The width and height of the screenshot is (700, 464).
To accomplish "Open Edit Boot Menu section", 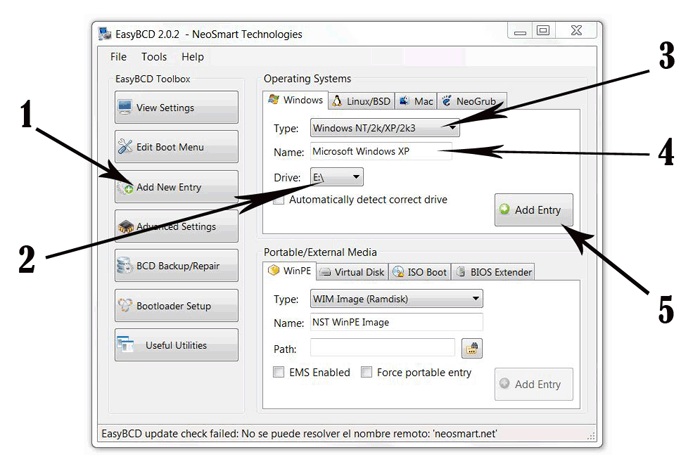I will click(176, 147).
